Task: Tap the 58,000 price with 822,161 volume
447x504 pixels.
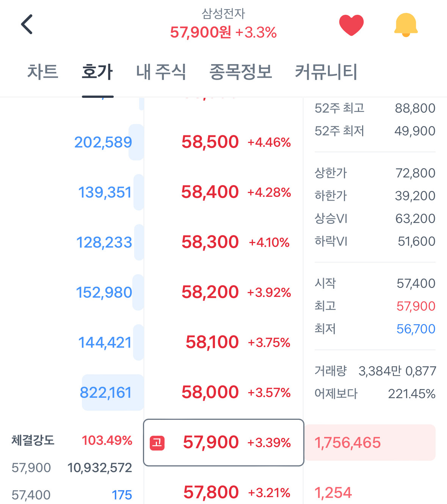Action: pyautogui.click(x=224, y=393)
